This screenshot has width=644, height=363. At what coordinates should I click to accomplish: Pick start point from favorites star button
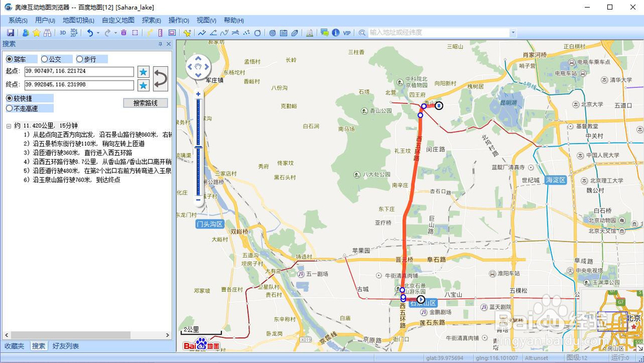[144, 72]
